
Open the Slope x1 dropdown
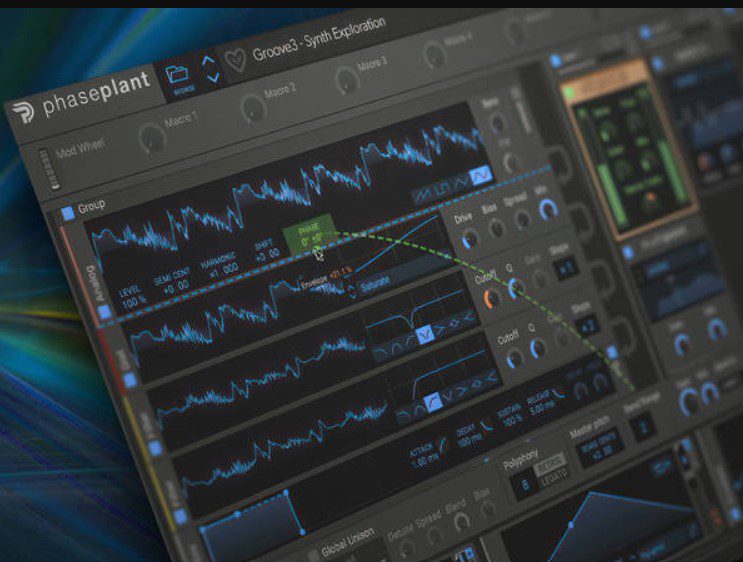point(566,269)
